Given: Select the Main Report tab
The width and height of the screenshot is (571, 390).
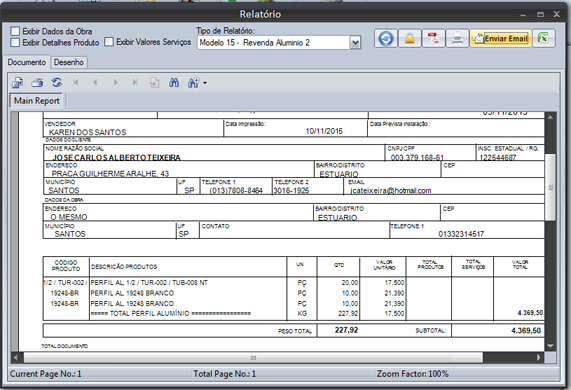Looking at the screenshot, I should pos(36,101).
